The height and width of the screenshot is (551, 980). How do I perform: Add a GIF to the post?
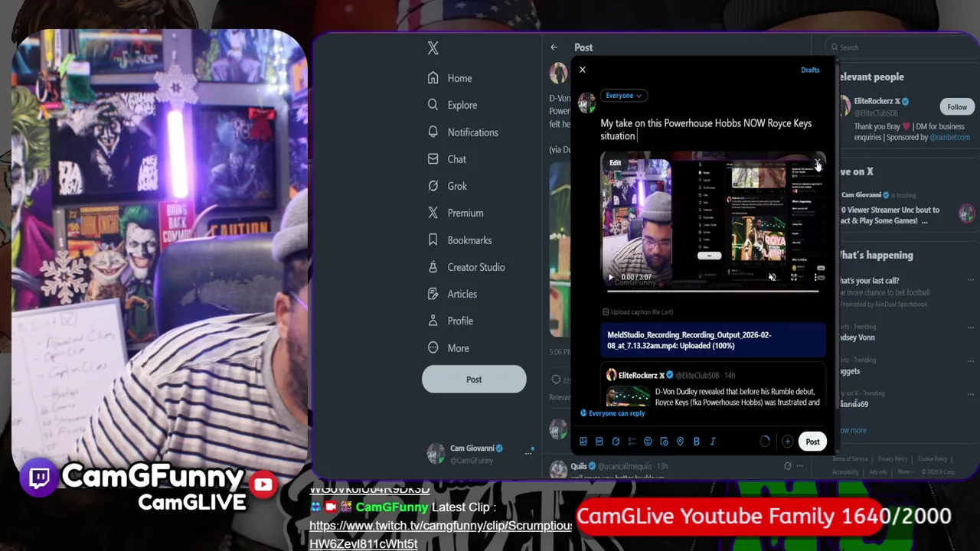[599, 442]
